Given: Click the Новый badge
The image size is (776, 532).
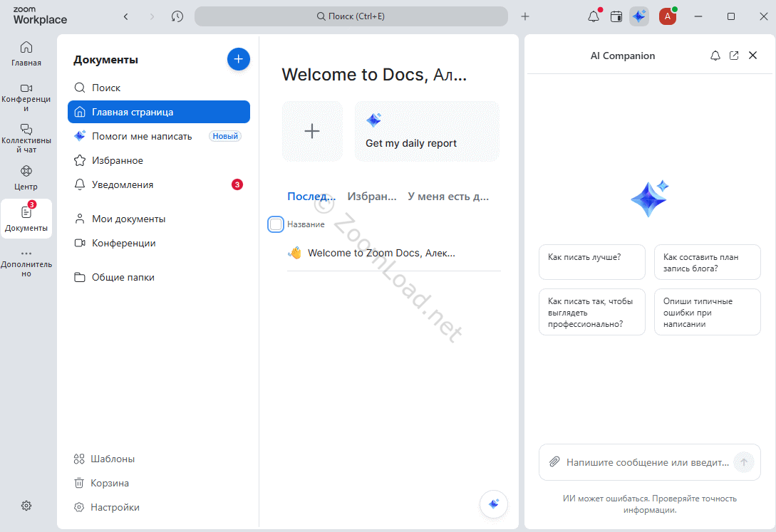Looking at the screenshot, I should point(225,136).
